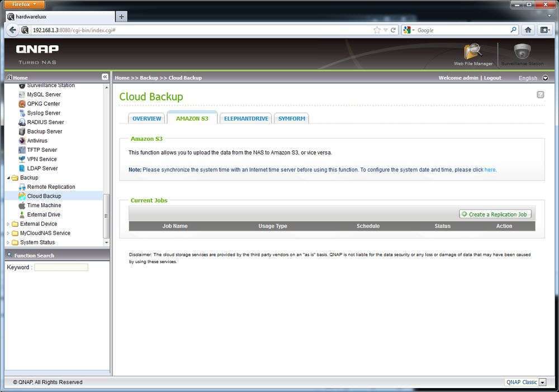Click VPN Service icon
The height and width of the screenshot is (392, 559).
(22, 160)
